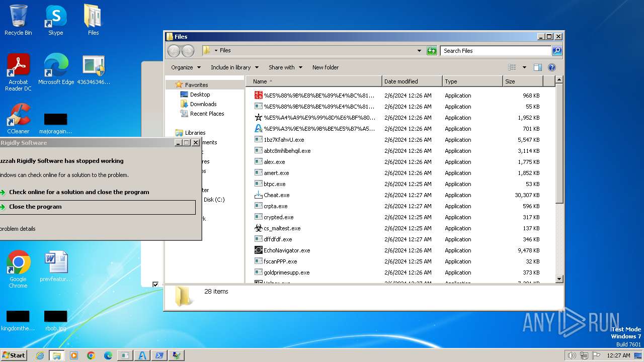Sort by the Type column header
644x362 pixels.
[473, 81]
